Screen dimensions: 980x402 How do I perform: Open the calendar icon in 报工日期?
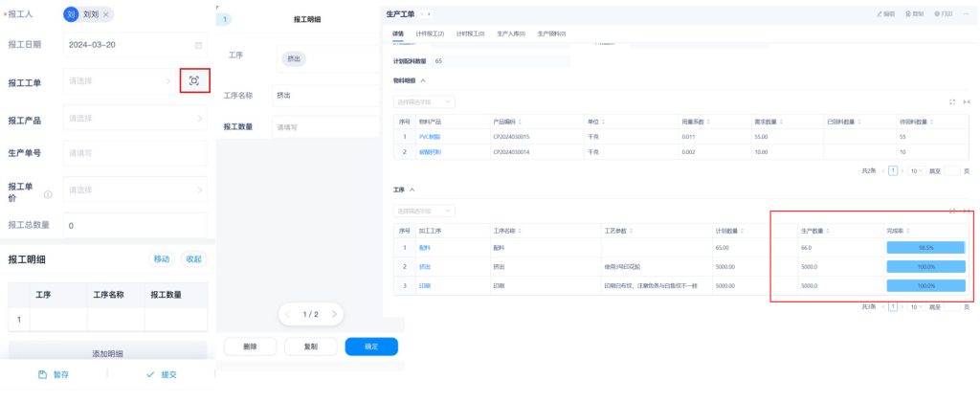(x=198, y=45)
